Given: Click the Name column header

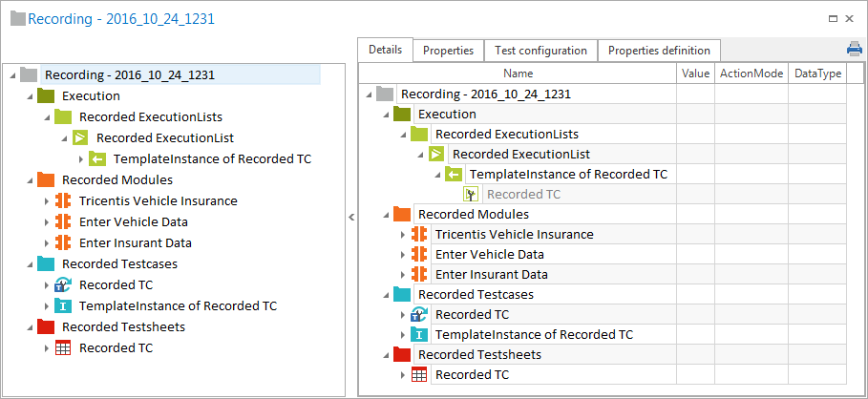Looking at the screenshot, I should (518, 73).
